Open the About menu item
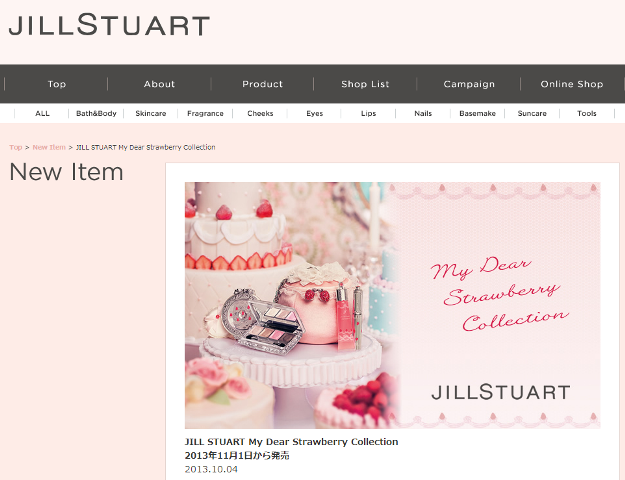 click(x=159, y=84)
